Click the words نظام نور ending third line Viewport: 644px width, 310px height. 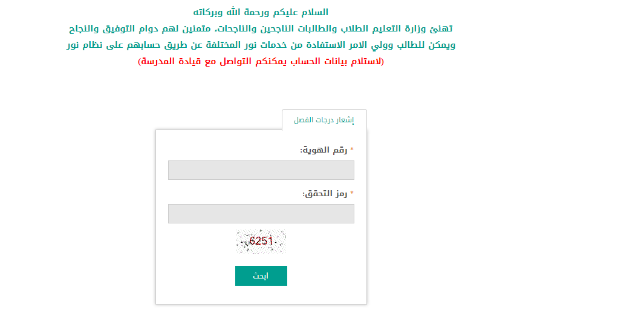coord(85,45)
